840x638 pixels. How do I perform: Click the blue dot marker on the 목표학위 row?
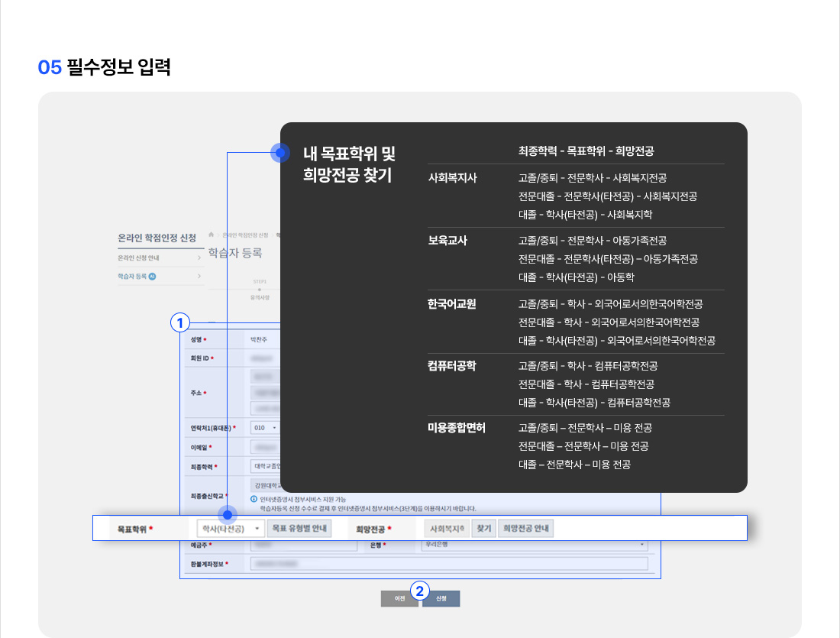(227, 516)
